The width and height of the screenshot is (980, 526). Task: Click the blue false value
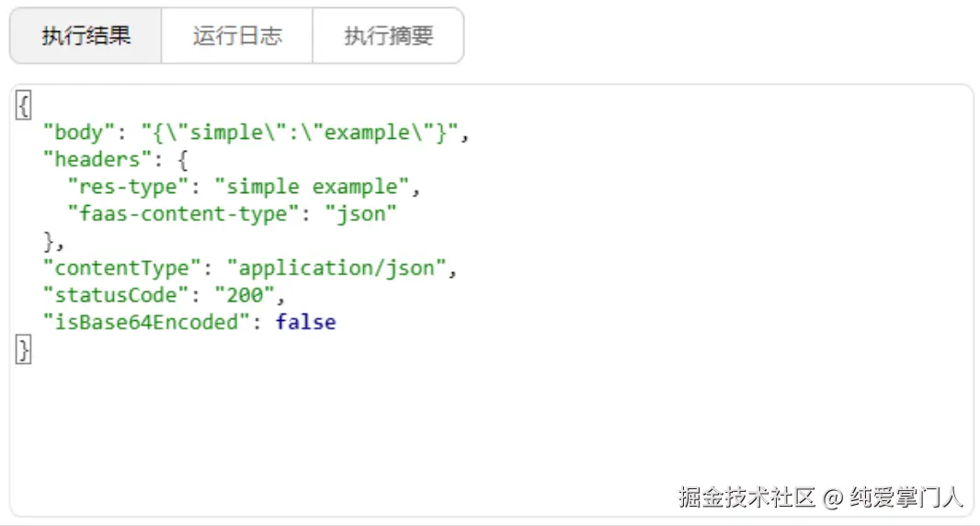[305, 322]
